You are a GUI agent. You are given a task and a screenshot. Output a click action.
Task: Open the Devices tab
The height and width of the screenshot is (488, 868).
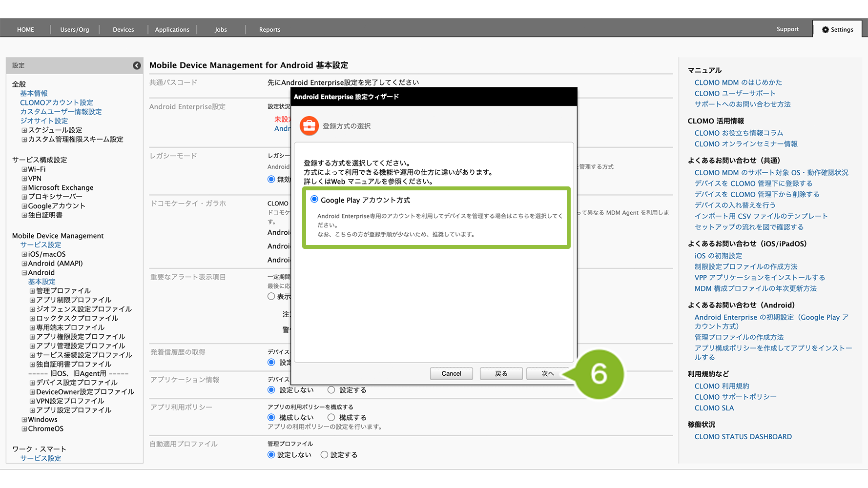coord(124,30)
